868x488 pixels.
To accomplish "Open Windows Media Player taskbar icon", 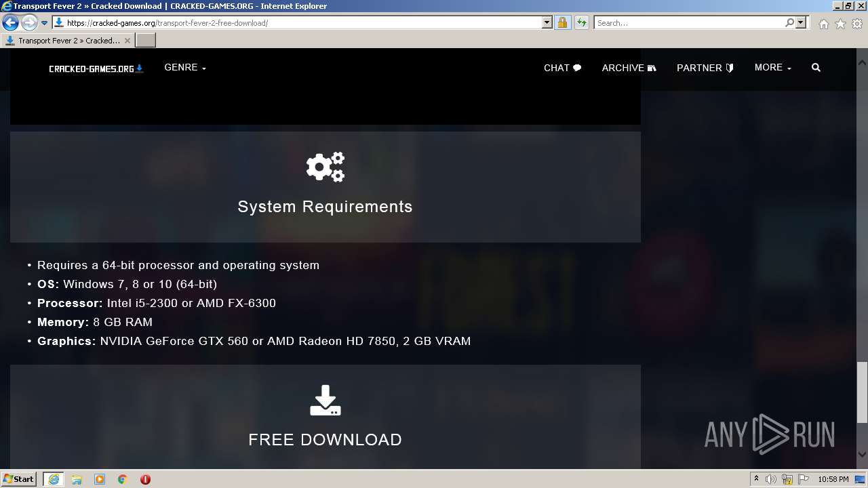I will point(100,479).
